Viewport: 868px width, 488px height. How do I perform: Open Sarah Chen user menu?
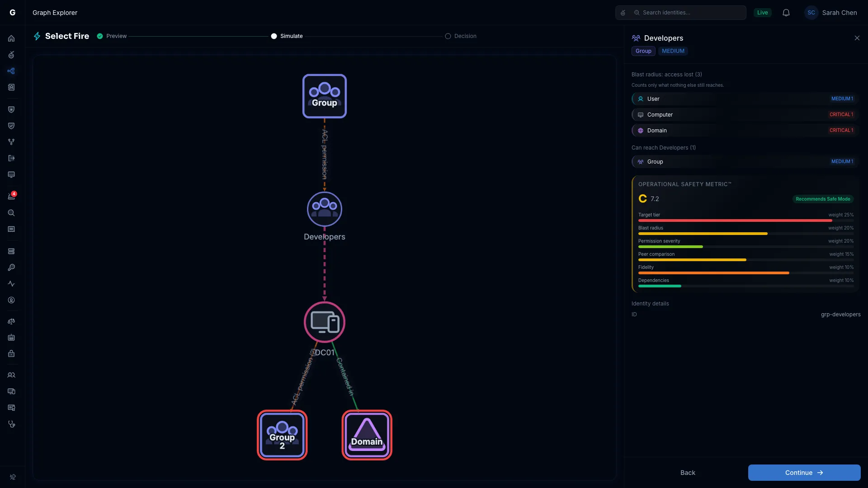coord(831,13)
